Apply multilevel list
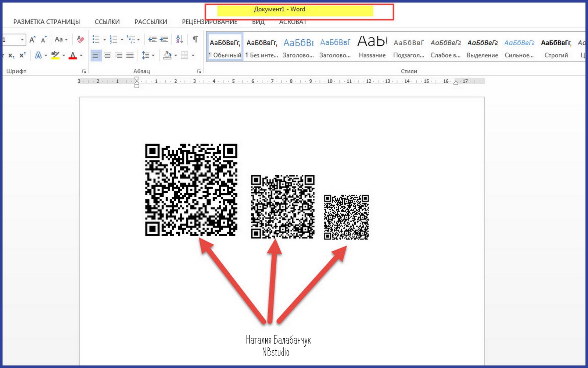The height and width of the screenshot is (368, 588). [x=131, y=39]
